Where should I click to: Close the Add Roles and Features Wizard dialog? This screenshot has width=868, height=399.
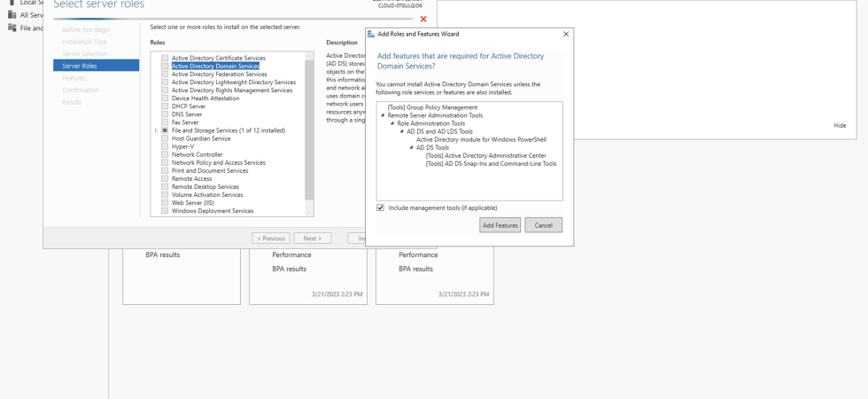coord(566,34)
